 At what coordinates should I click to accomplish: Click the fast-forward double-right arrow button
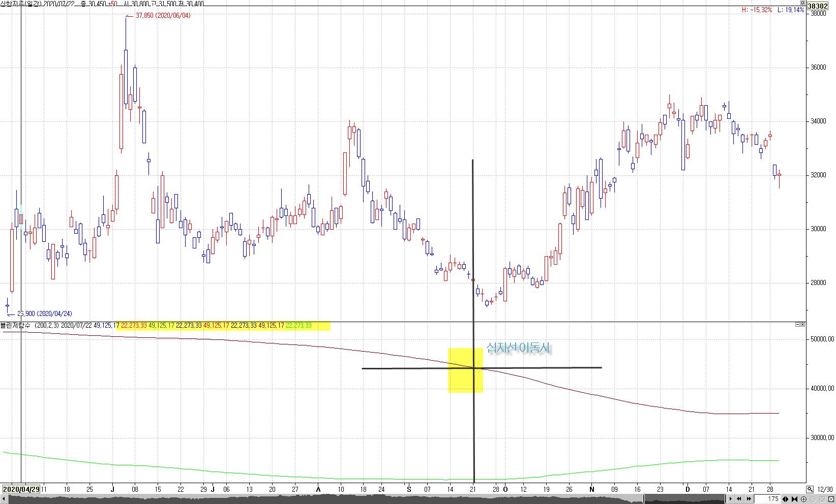tap(749, 499)
